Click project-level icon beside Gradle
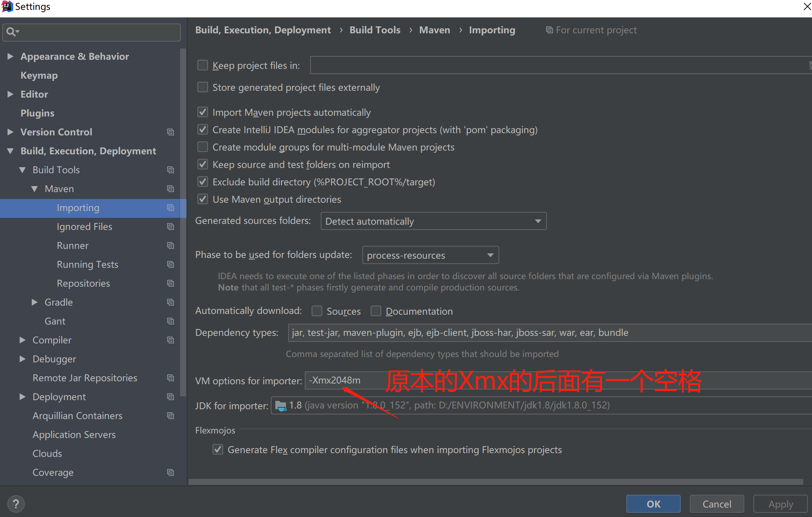The width and height of the screenshot is (812, 517). (x=171, y=302)
